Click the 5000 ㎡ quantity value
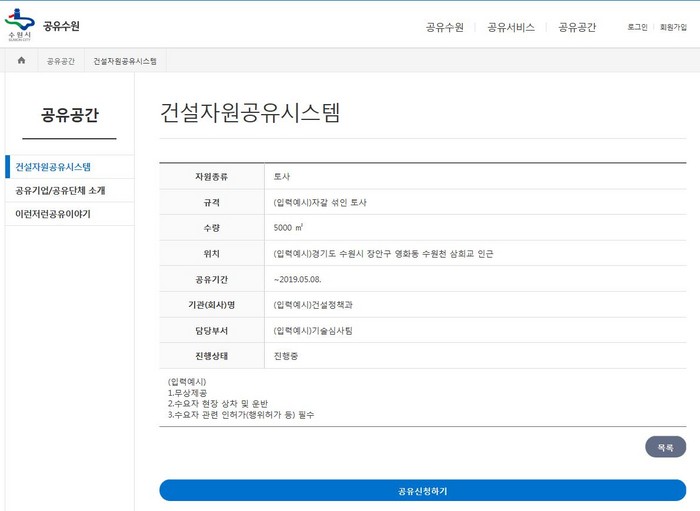Screen dimensions: 700x511 [x=289, y=228]
